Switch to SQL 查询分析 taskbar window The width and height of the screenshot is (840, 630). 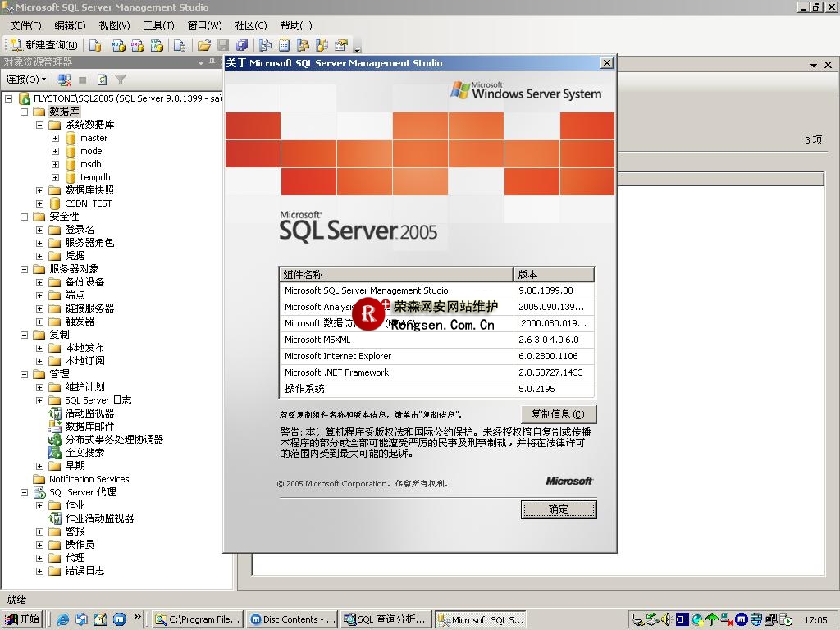[385, 619]
